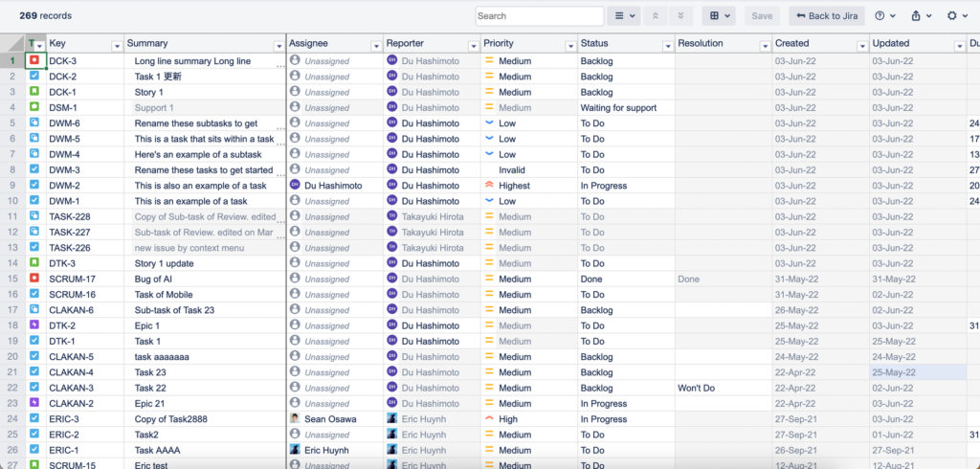
Task: Open the Priority column filter arrow
Action: [x=568, y=45]
